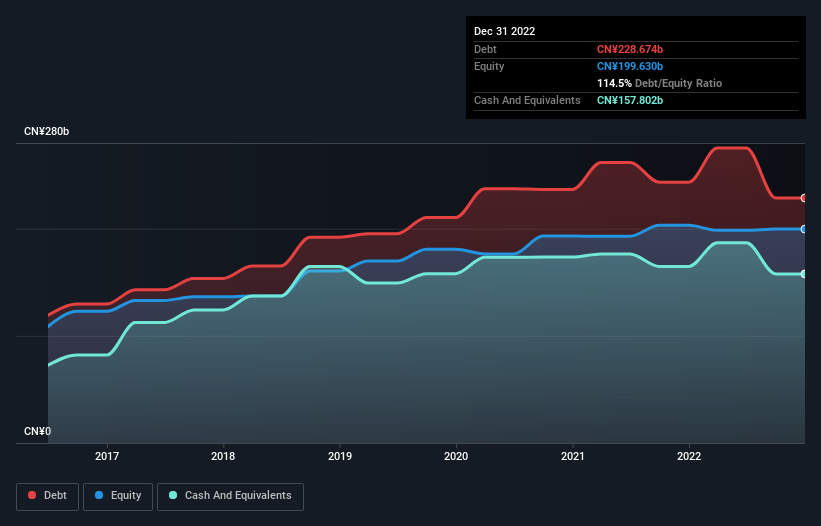Click the Debt row label in tooltip

[x=485, y=49]
